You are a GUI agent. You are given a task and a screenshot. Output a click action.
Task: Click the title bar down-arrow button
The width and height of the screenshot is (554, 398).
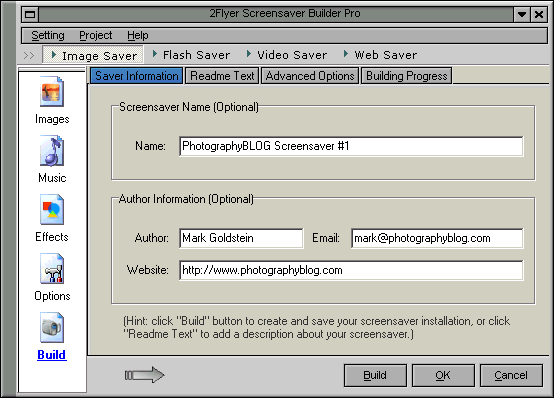(521, 14)
